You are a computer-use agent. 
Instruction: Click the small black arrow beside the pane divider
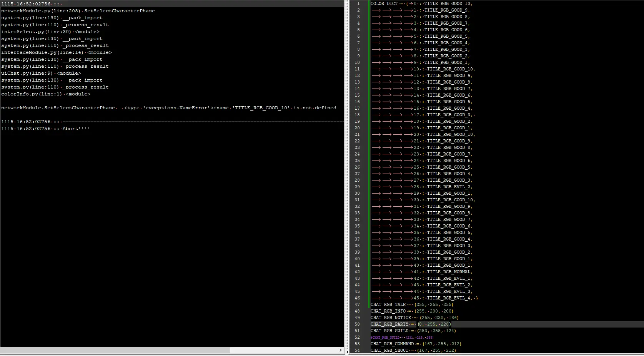348,351
